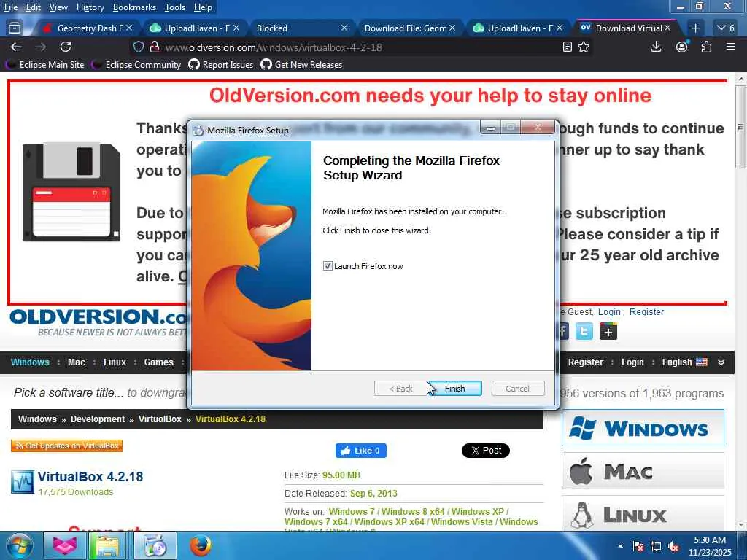The image size is (747, 560).
Task: Click the network tray icon
Action: [x=656, y=546]
